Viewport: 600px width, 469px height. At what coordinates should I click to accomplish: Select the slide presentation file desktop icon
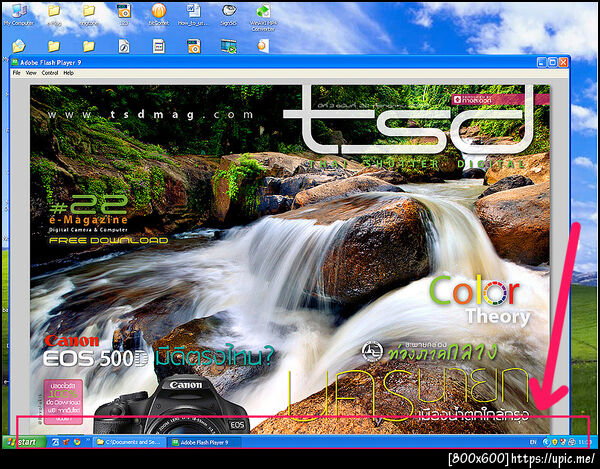coord(158,46)
